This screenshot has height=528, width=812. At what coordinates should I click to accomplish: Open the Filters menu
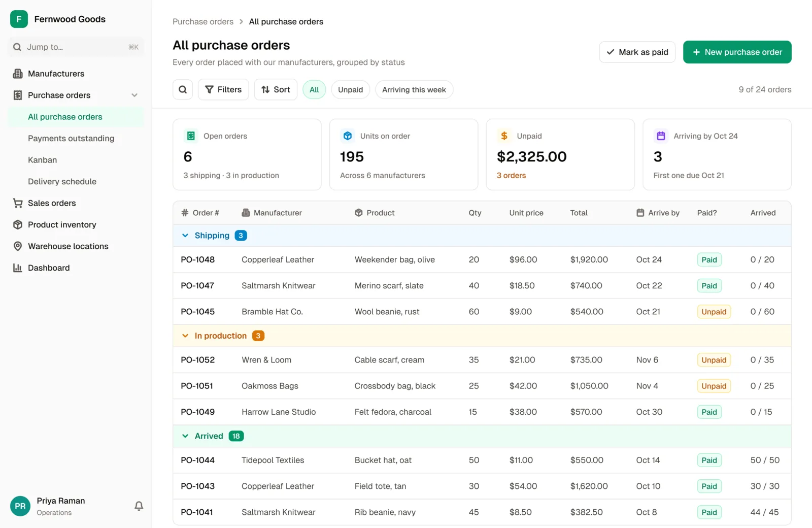(223, 89)
